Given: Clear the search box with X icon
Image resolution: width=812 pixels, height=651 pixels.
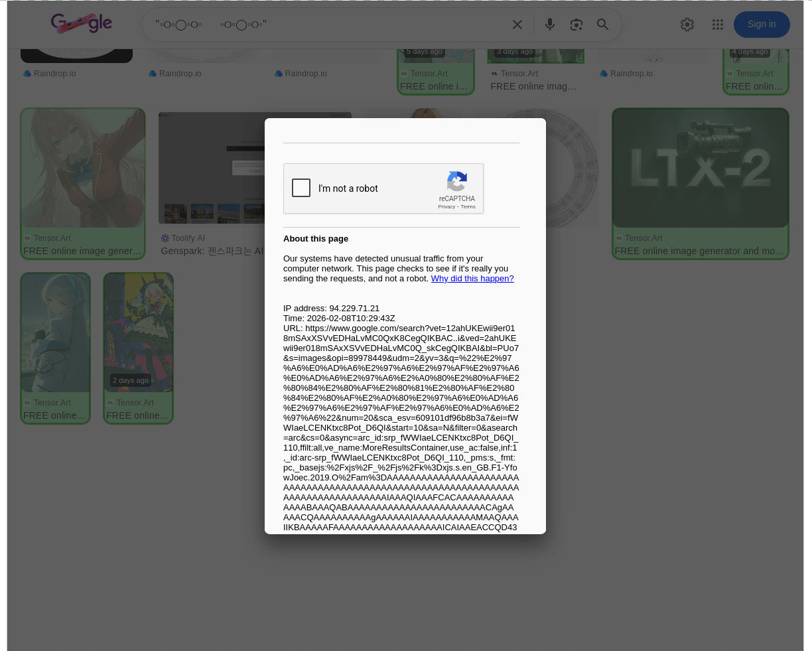Looking at the screenshot, I should (x=517, y=25).
